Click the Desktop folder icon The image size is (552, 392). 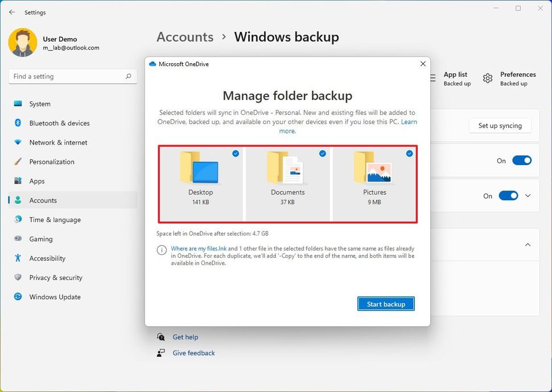point(200,168)
